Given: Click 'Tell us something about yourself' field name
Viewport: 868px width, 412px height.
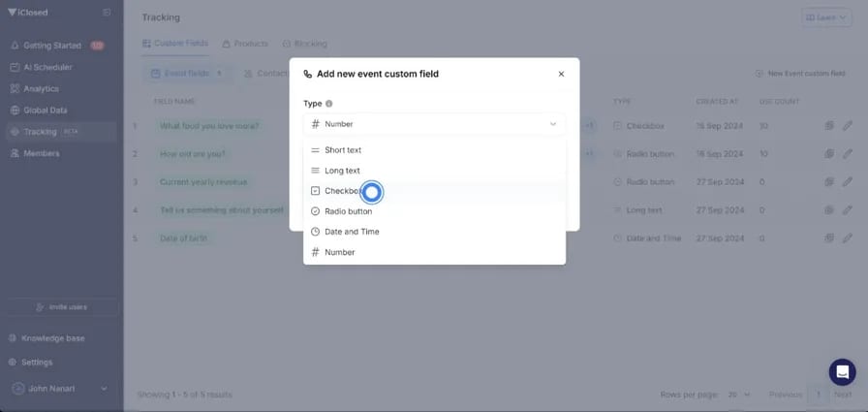Looking at the screenshot, I should coord(222,209).
